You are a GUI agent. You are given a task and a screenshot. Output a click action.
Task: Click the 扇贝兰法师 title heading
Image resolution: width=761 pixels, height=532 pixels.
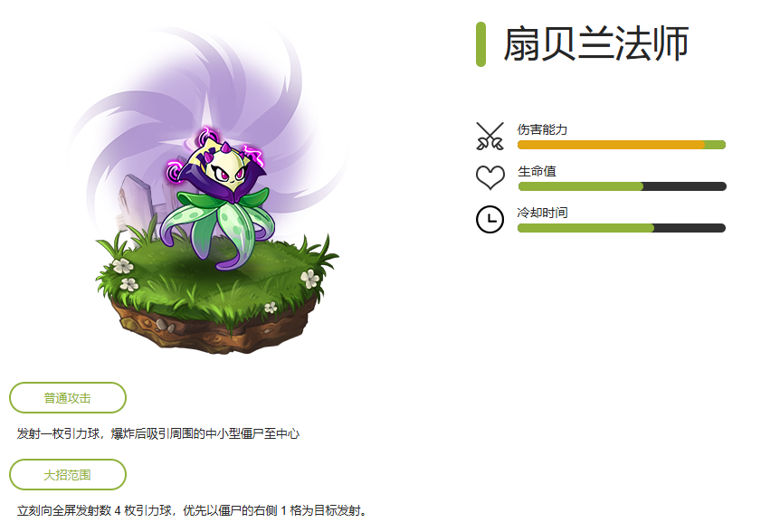tap(596, 43)
